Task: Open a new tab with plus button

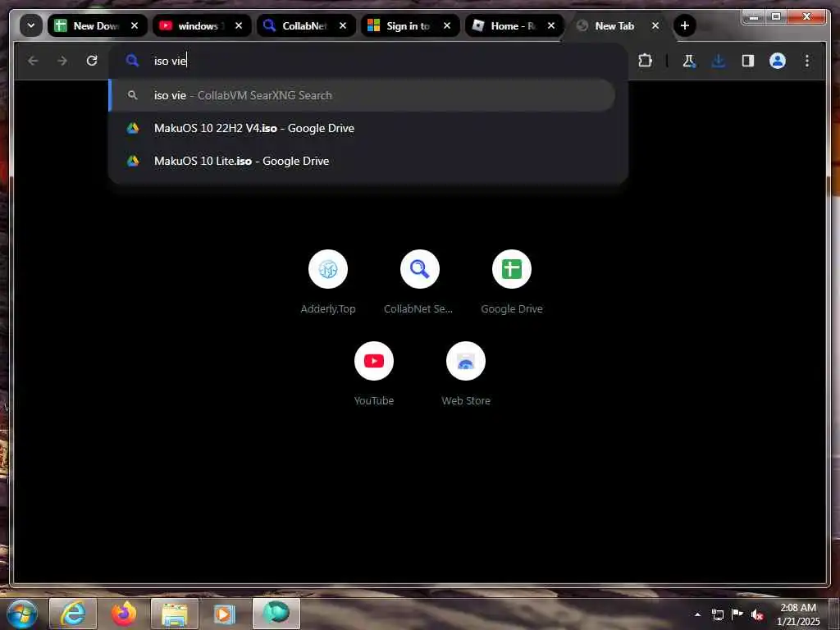Action: click(x=685, y=25)
